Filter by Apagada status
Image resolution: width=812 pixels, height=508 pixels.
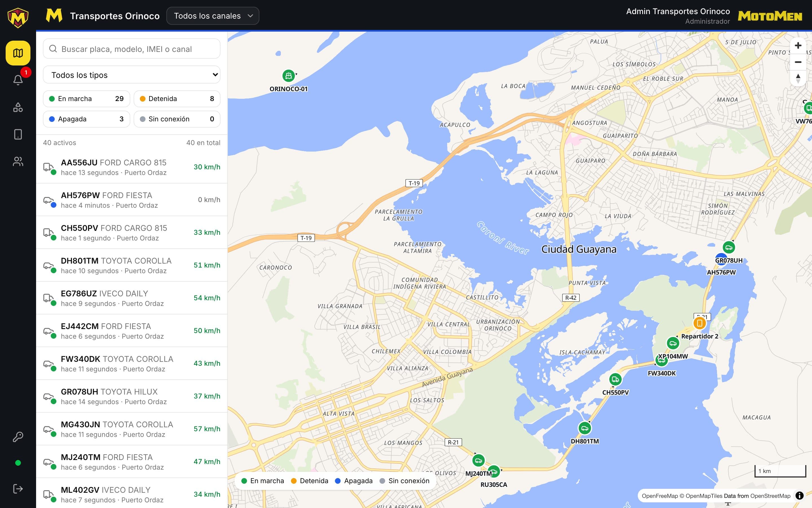click(87, 119)
